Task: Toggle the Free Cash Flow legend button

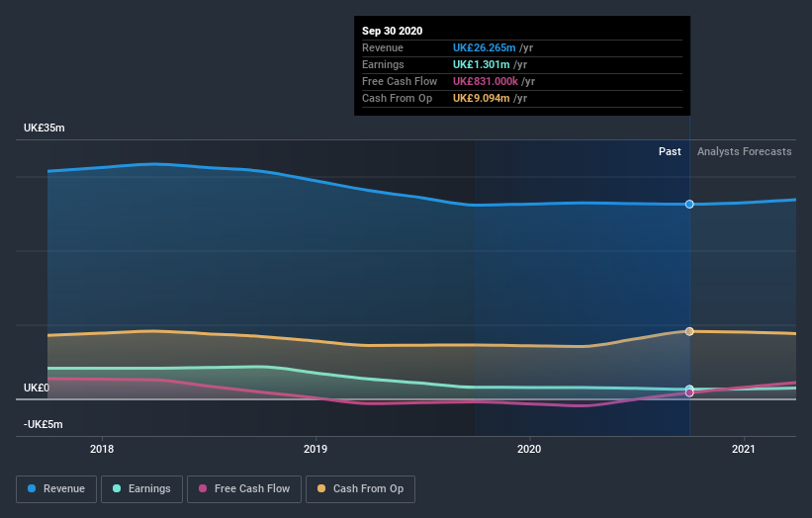Action: (244, 489)
